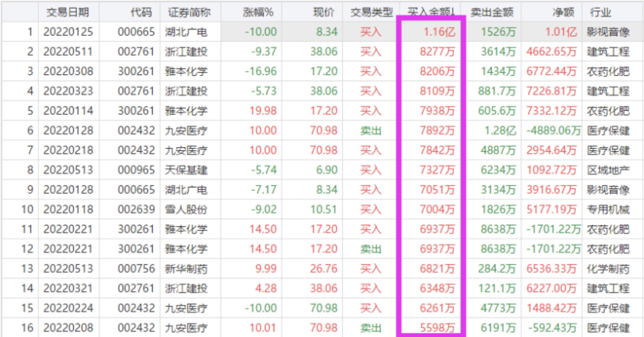Click the 卖出金额 column header
The height and width of the screenshot is (337, 644).
pos(492,12)
